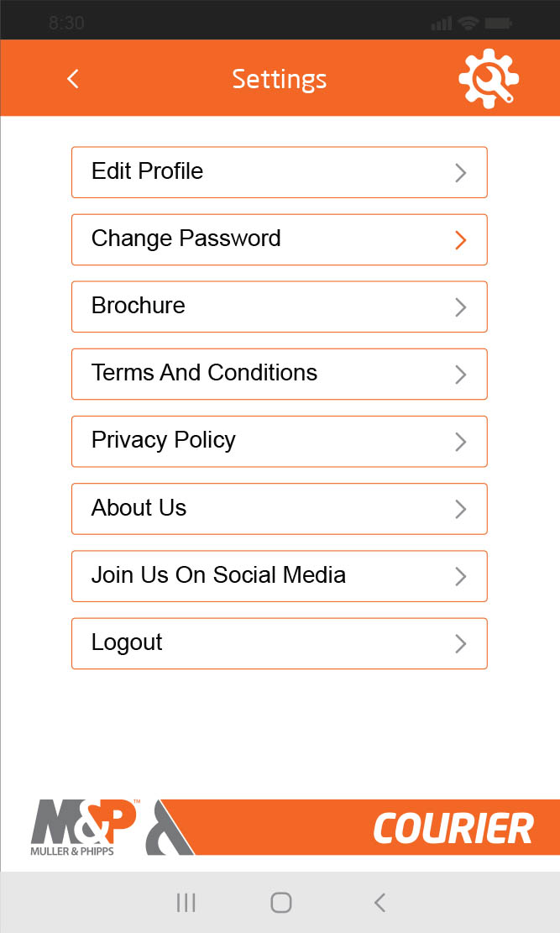Open the Brochure link

279,307
